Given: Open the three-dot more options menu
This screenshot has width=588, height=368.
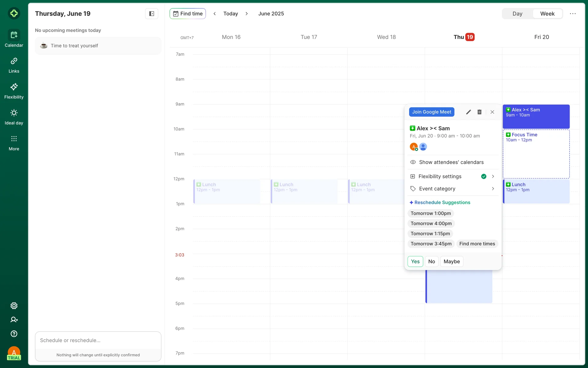Looking at the screenshot, I should point(573,13).
